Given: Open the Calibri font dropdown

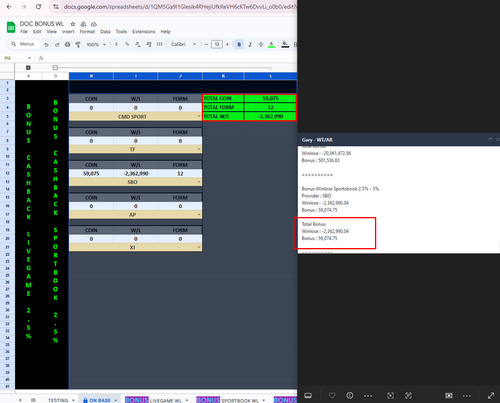Looking at the screenshot, I should click(x=183, y=44).
